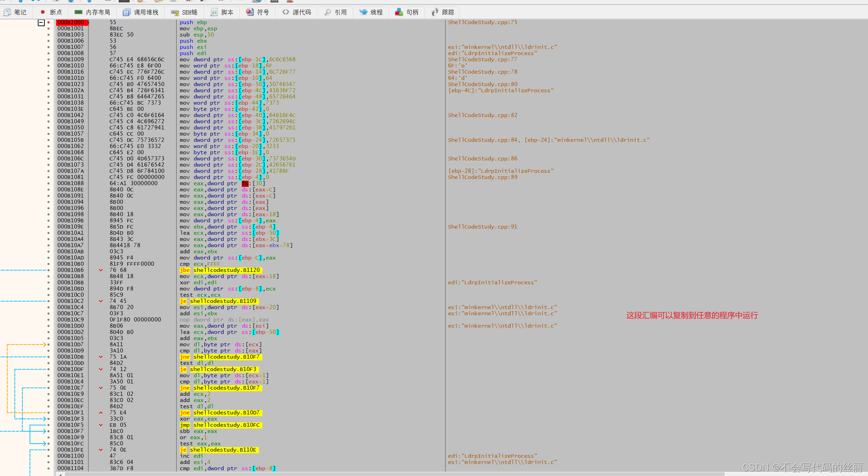Set breakpoint dot at row 000B1088

[x=48, y=183]
